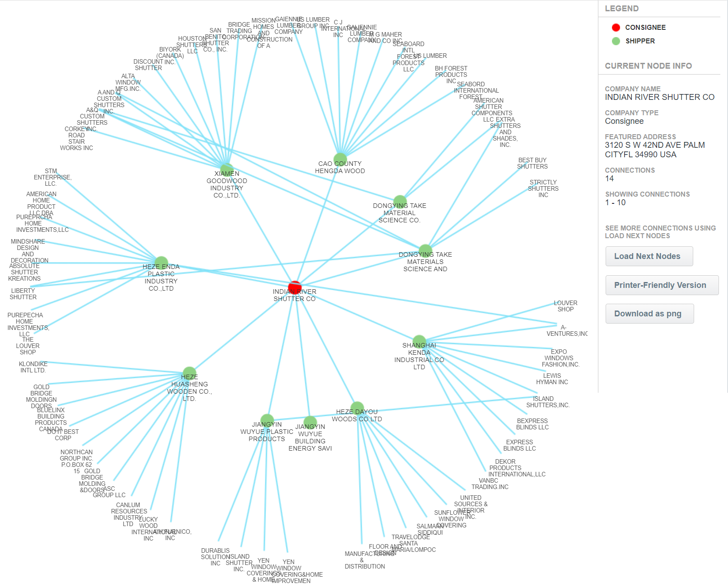Select the Dongying Take Material Science node
The image size is (728, 588).
click(400, 202)
